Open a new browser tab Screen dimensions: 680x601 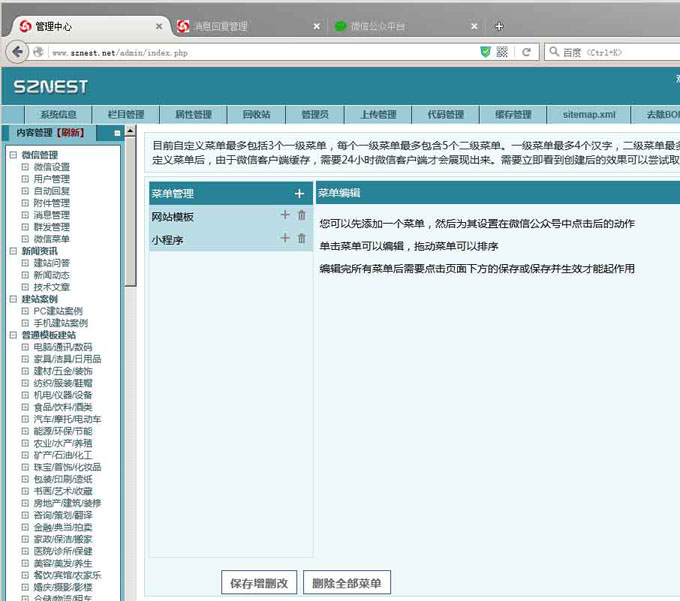(499, 26)
